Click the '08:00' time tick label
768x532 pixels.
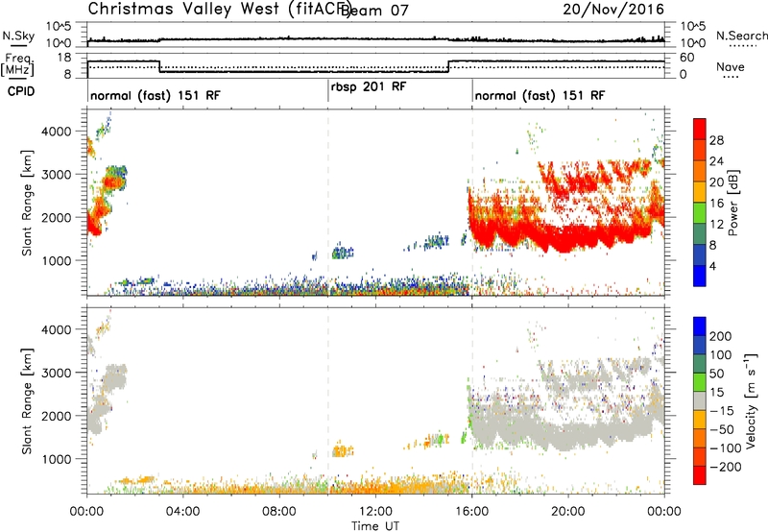coord(278,512)
